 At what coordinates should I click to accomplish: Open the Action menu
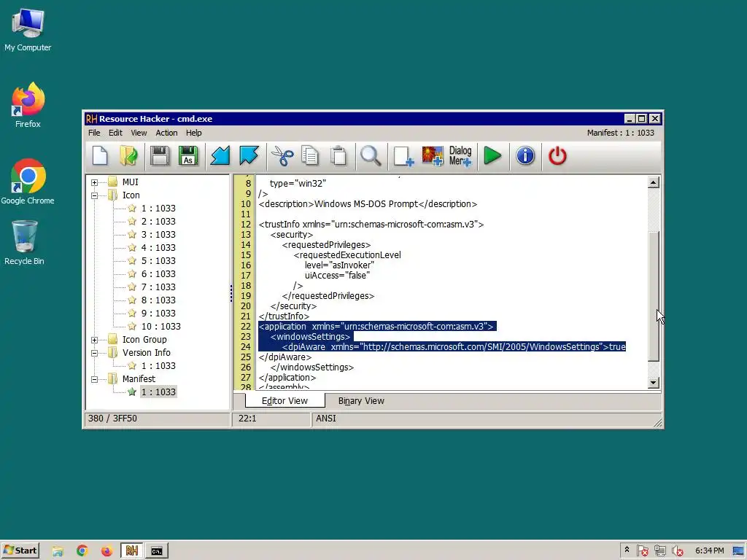(166, 133)
